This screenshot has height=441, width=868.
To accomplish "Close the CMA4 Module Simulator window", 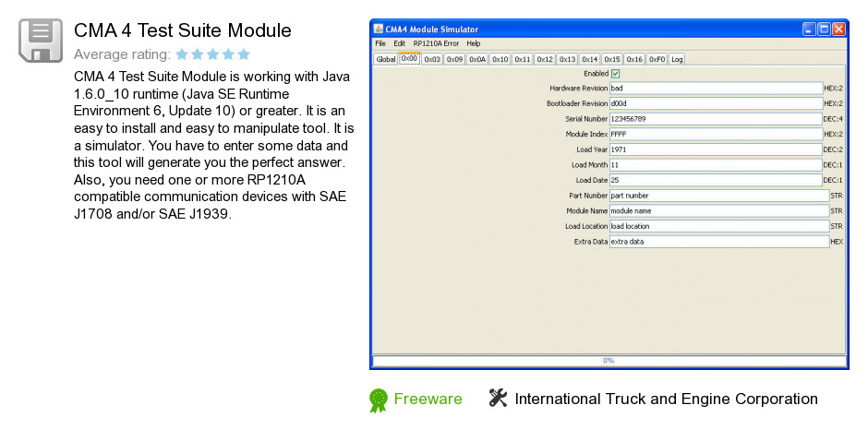I will [839, 29].
